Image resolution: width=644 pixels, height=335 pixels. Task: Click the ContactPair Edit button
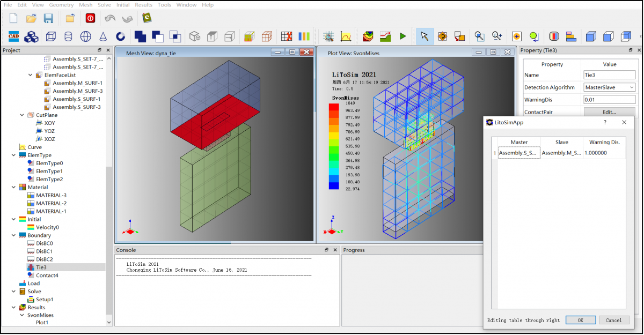609,112
